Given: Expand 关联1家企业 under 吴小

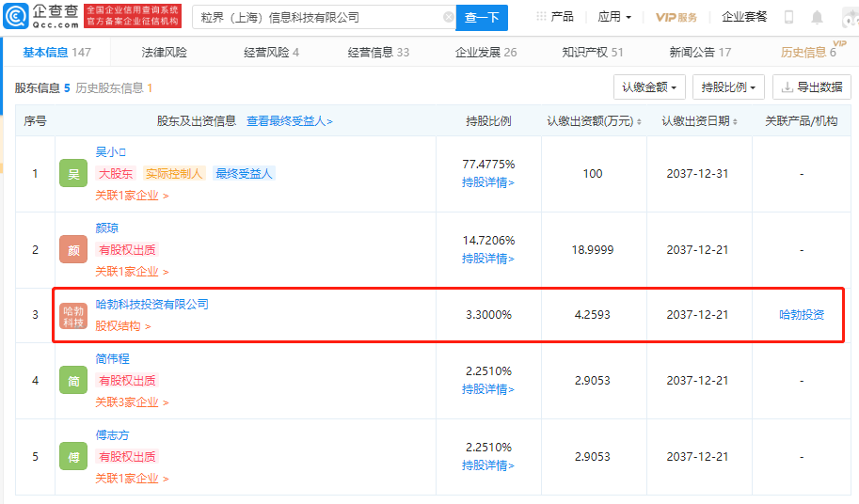Looking at the screenshot, I should click(x=132, y=196).
